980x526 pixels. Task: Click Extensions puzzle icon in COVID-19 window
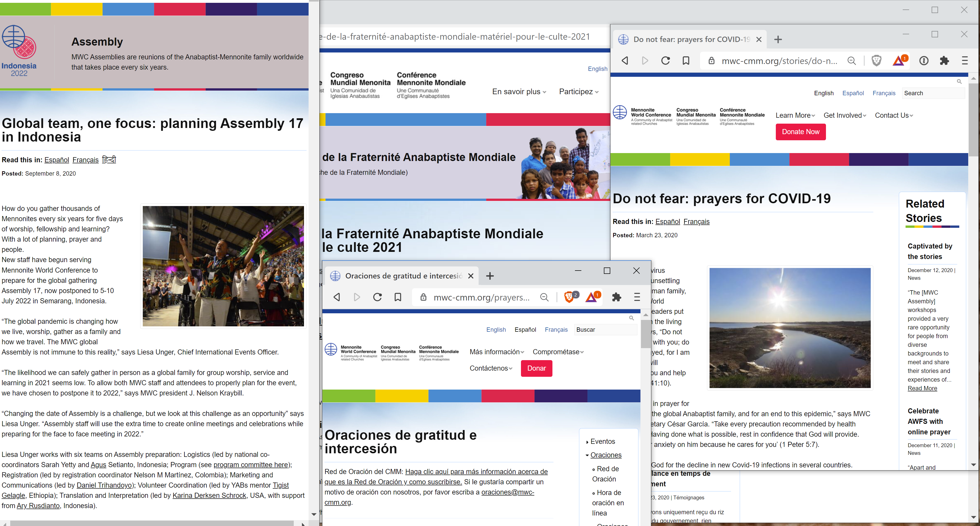click(x=944, y=60)
